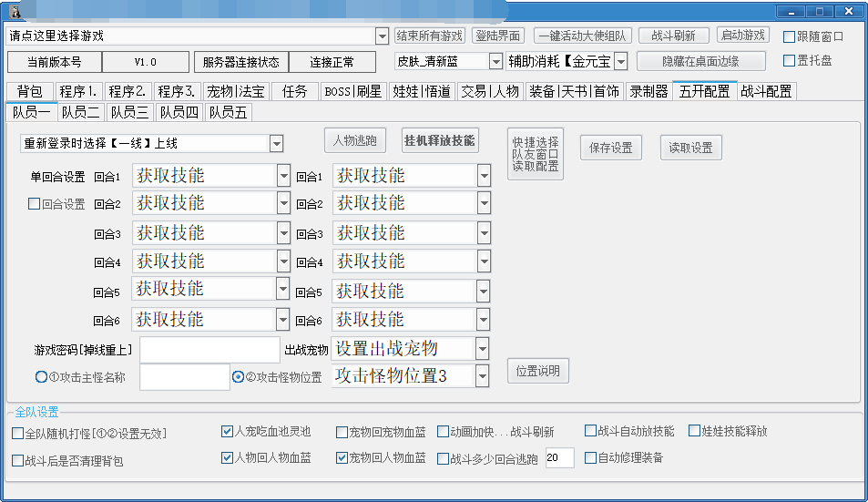Image resolution: width=868 pixels, height=502 pixels.
Task: Switch to the 程序1. tab
Action: pyautogui.click(x=77, y=91)
